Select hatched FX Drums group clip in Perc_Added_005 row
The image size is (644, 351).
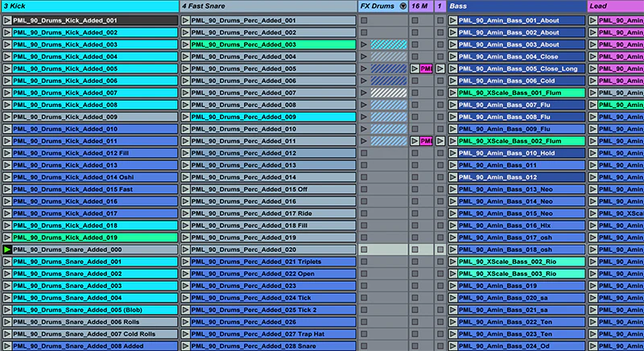point(389,68)
